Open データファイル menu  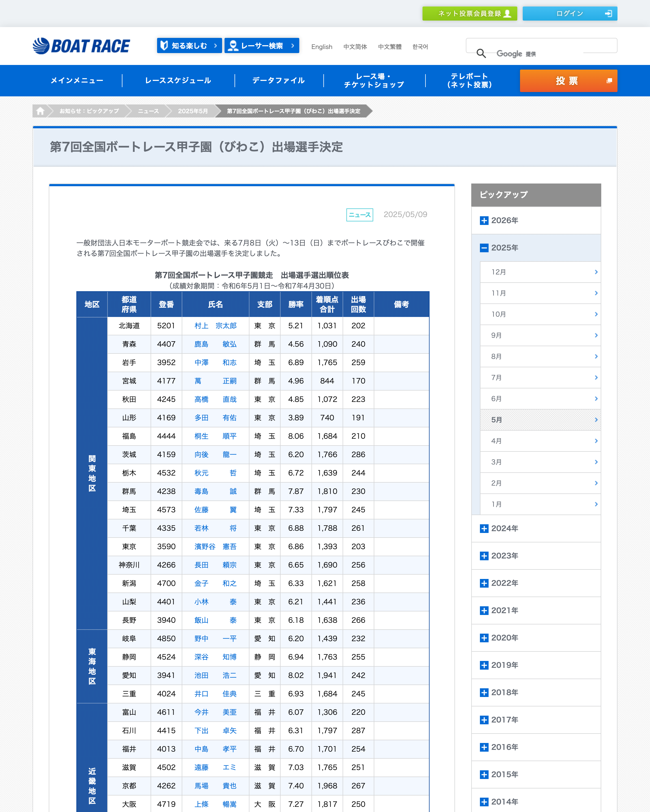[x=278, y=81]
